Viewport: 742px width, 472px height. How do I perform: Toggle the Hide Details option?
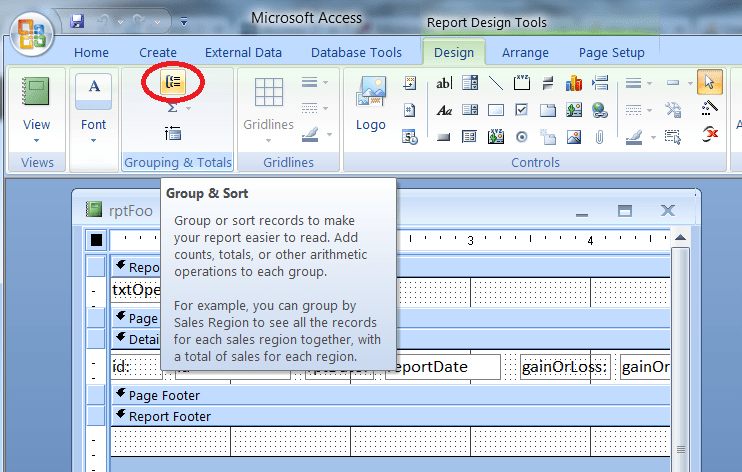pos(173,134)
